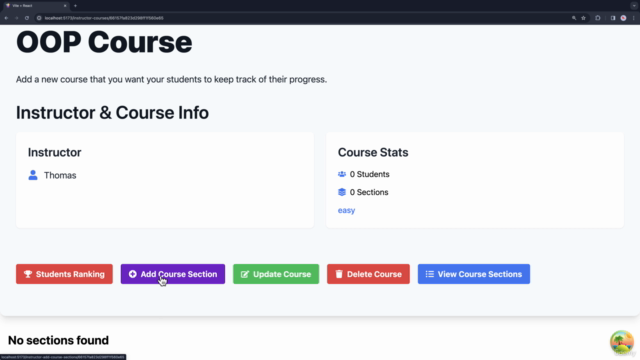This screenshot has height=360, width=640.
Task: Click the 'Instructor' card heading
Action: click(x=54, y=152)
